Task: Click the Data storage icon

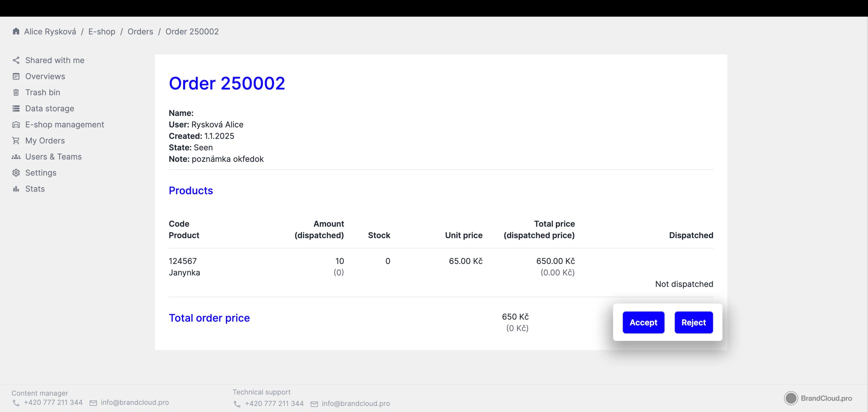Action: tap(16, 108)
